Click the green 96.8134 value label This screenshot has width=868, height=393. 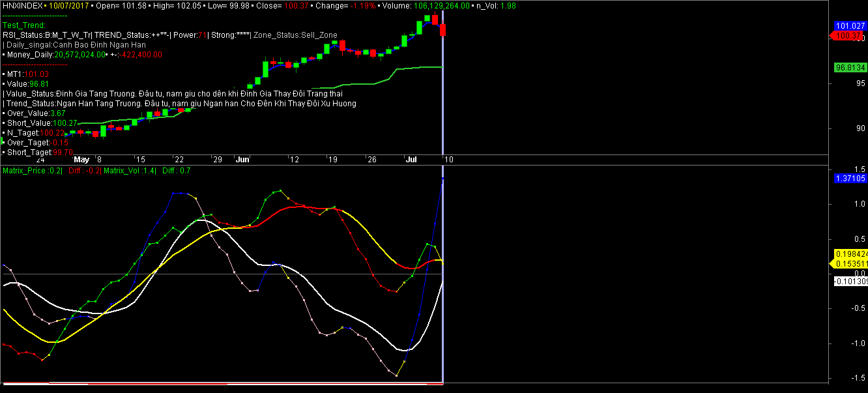pyautogui.click(x=850, y=67)
